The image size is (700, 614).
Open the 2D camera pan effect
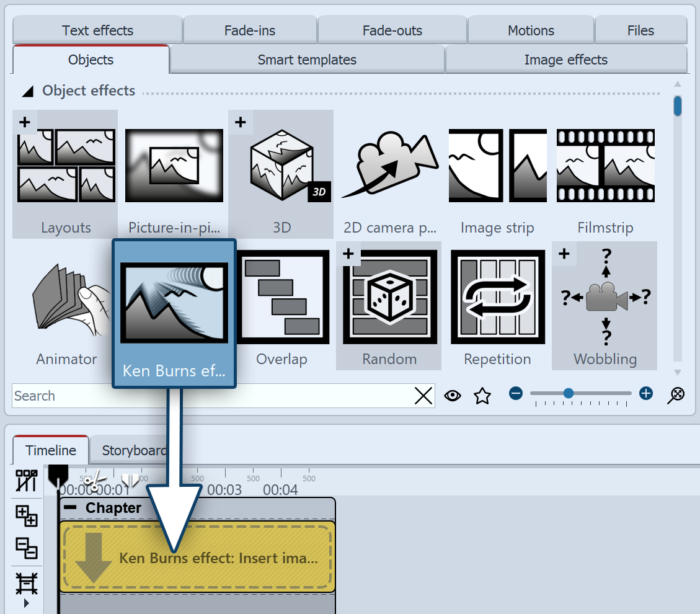pos(389,165)
